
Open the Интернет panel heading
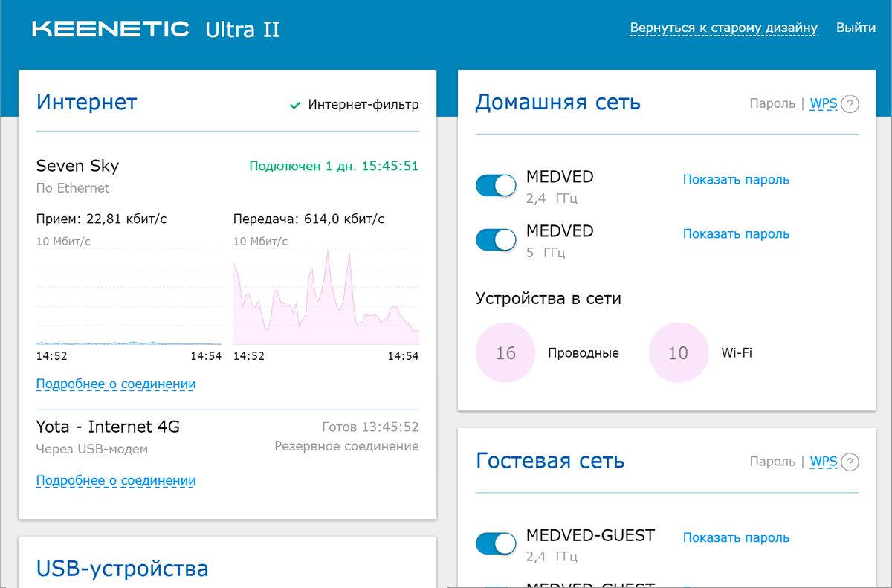87,102
